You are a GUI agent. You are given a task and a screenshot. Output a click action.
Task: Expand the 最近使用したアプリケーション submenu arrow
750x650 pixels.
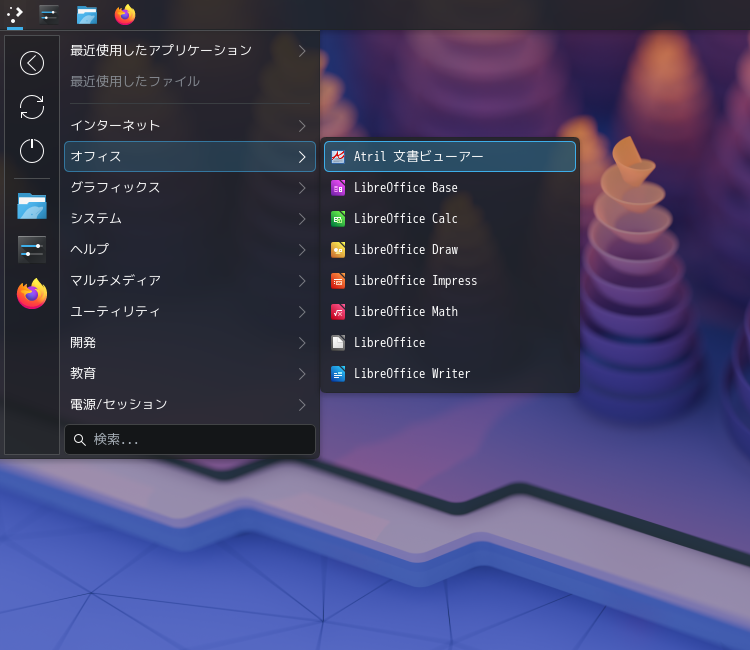302,51
